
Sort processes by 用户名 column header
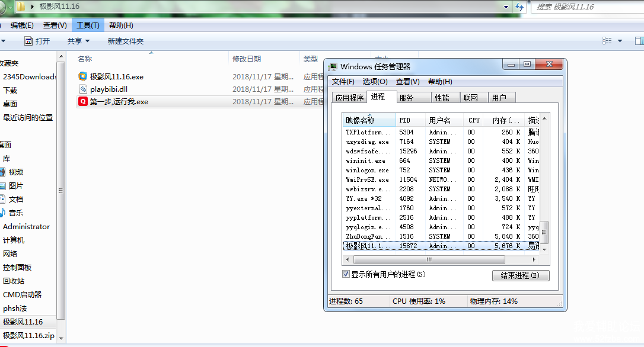[445, 120]
